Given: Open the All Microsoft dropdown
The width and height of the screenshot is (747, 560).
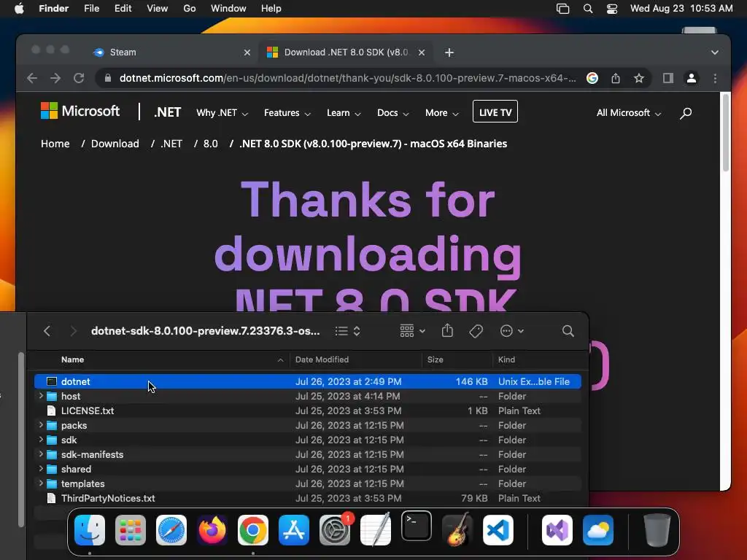Looking at the screenshot, I should [629, 113].
